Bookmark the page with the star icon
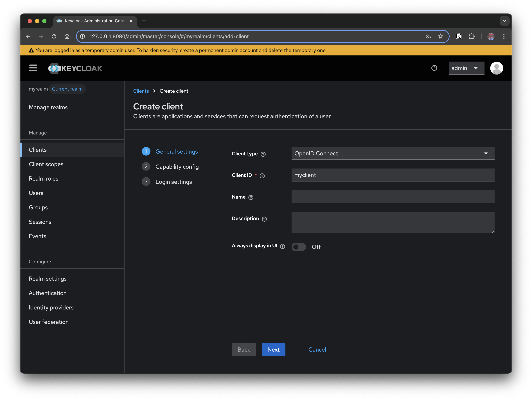 click(x=440, y=36)
